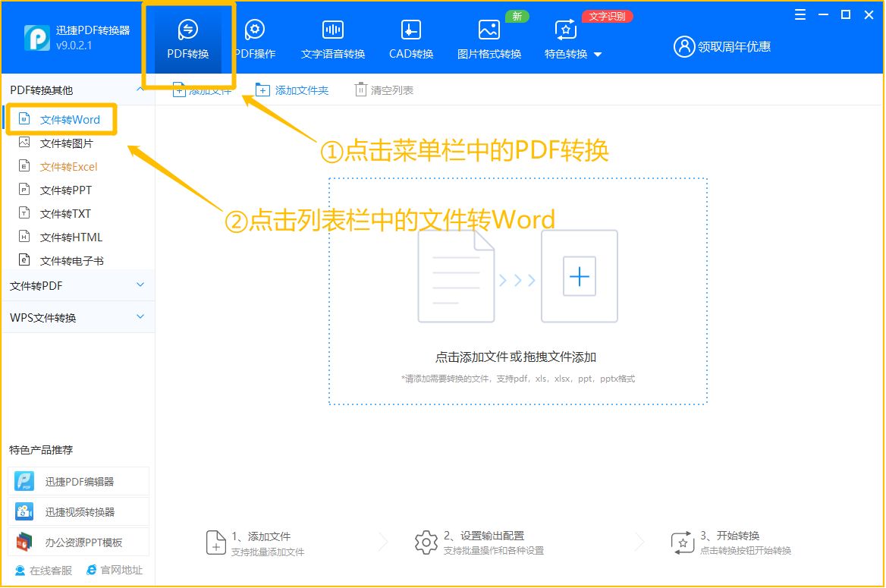
Task: Click 添加文件夹 button
Action: pyautogui.click(x=291, y=90)
